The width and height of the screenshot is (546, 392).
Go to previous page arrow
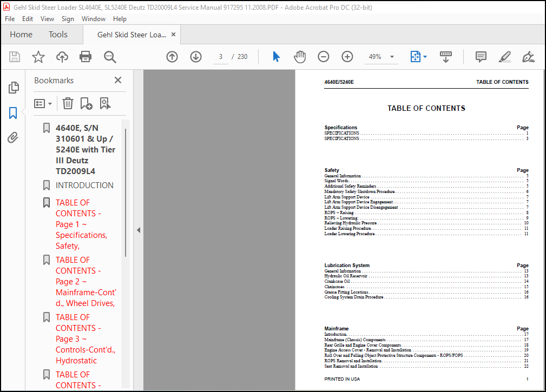click(x=172, y=57)
